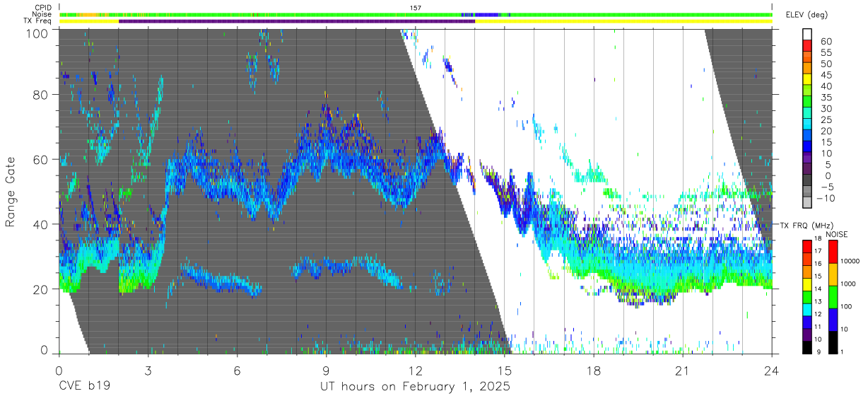This screenshot has height=401, width=868.
Task: Click Range Gate tick label 100
Action: [x=38, y=33]
